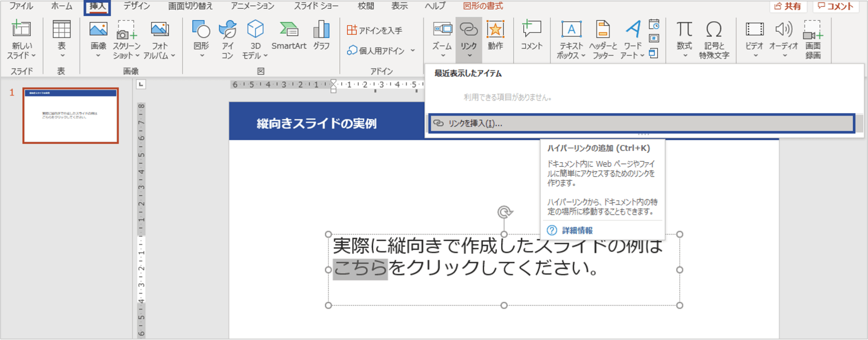Insert date and time icon
868x340 pixels.
[x=654, y=24]
